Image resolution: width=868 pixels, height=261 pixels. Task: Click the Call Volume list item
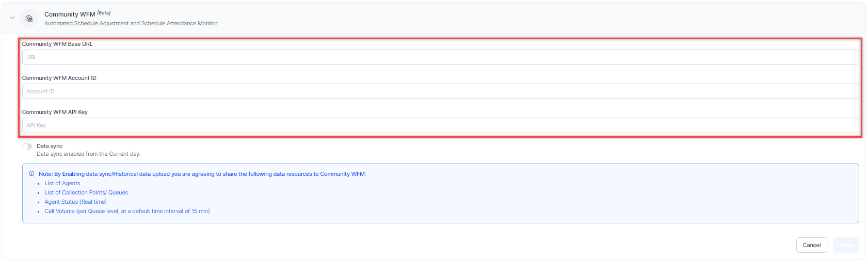pyautogui.click(x=127, y=211)
